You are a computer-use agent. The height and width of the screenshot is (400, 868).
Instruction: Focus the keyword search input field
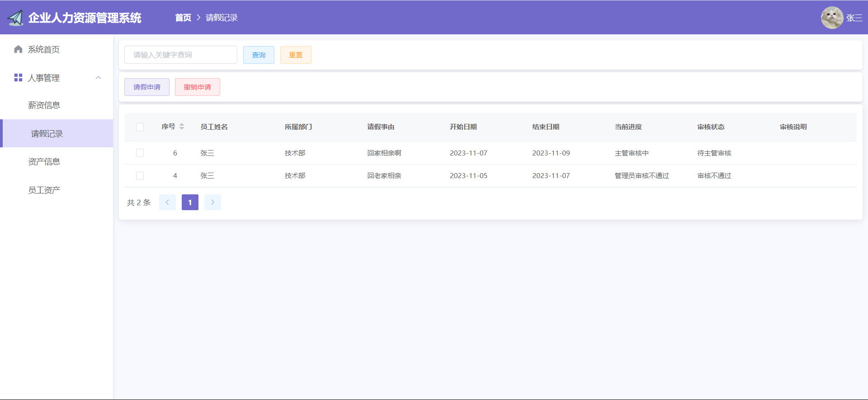tap(181, 55)
